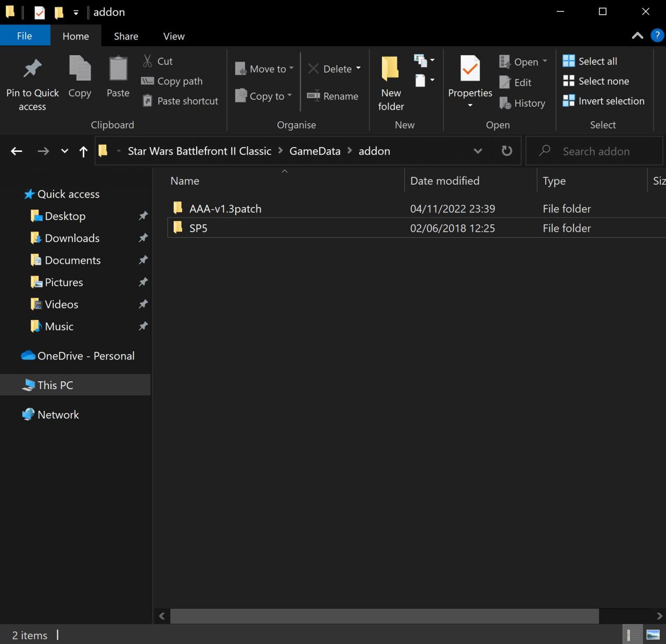Switch to large icons view in status bar

[653, 635]
